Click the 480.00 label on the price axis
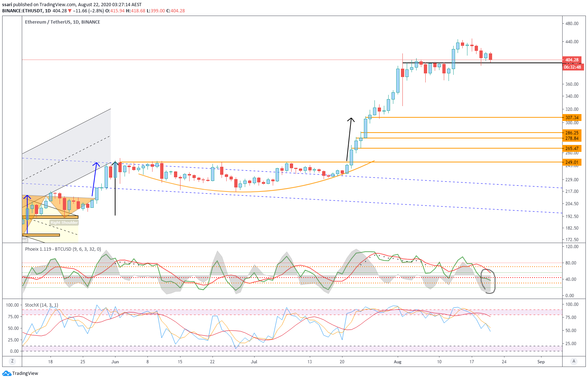 [x=572, y=24]
